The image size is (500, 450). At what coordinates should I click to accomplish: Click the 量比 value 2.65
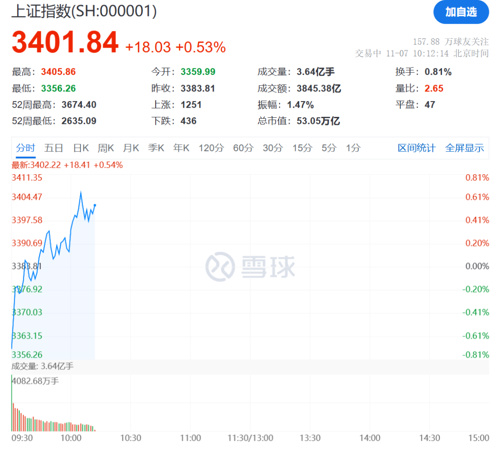pos(434,88)
